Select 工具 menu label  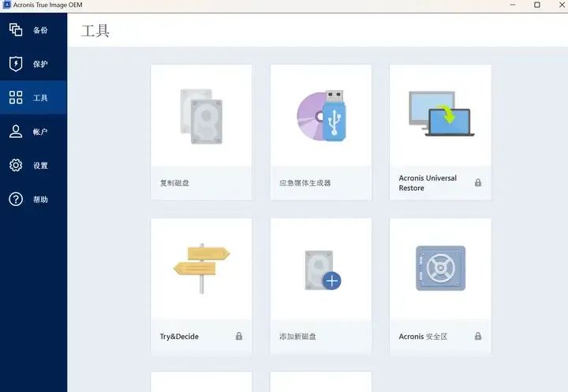click(40, 98)
